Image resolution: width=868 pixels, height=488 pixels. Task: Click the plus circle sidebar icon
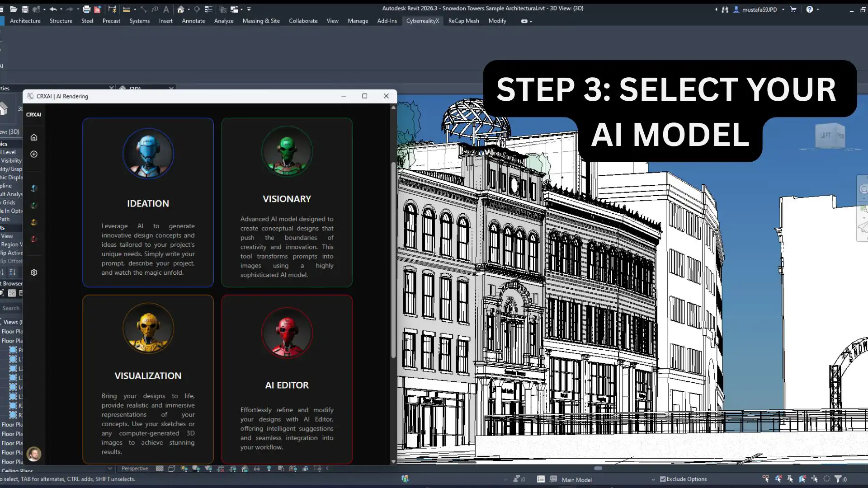[34, 154]
